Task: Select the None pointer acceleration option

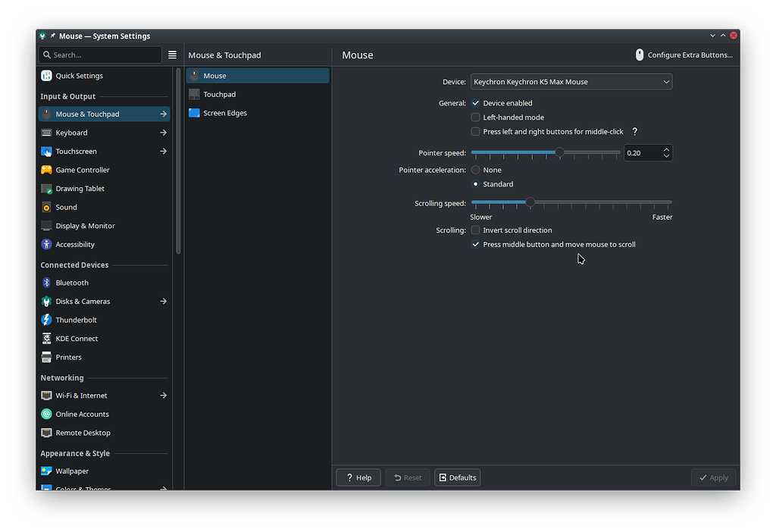Action: pos(475,170)
